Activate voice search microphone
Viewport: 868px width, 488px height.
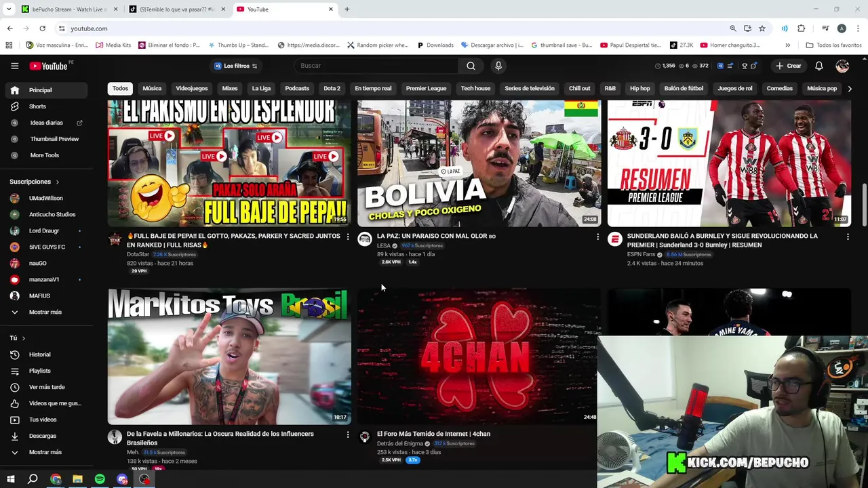pyautogui.click(x=498, y=66)
